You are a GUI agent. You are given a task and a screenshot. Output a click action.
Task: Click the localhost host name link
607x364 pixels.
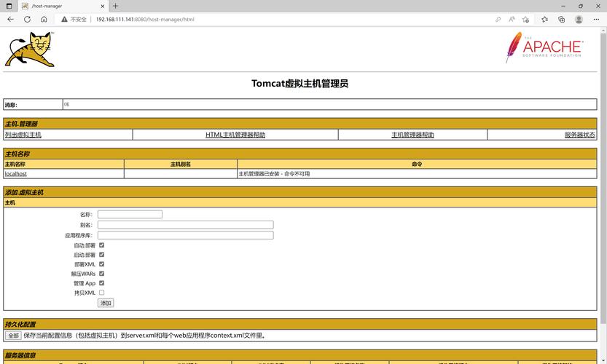(16, 174)
